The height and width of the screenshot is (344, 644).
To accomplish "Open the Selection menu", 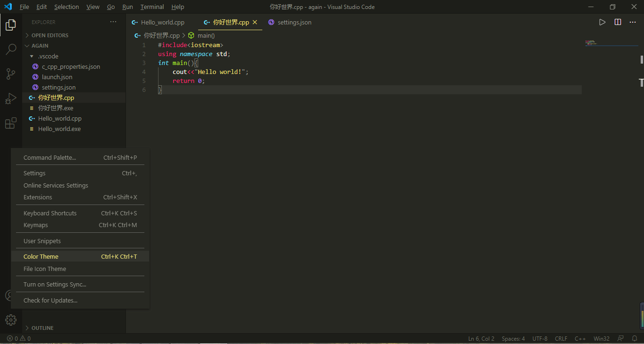I will coord(67,7).
